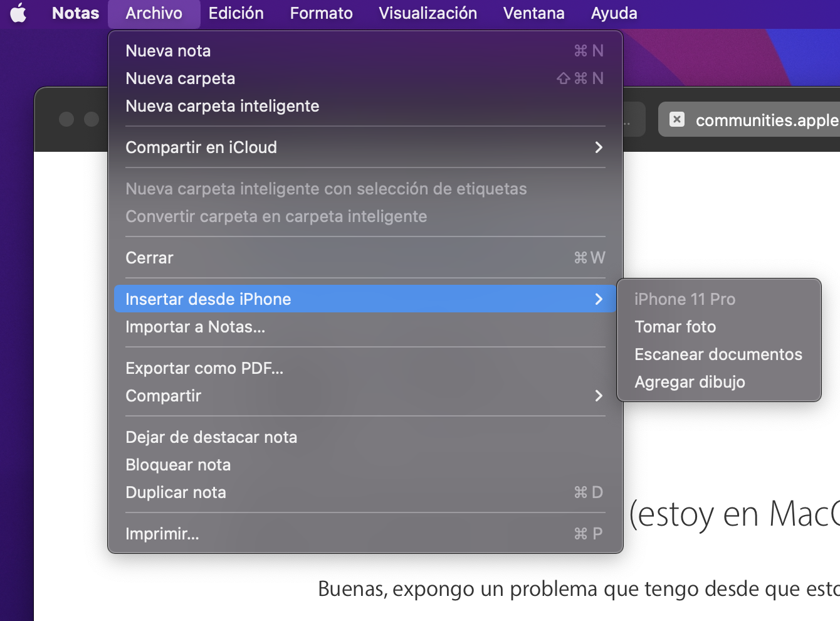
Task: Click the Insertar desde iPhone chevron
Action: click(598, 299)
